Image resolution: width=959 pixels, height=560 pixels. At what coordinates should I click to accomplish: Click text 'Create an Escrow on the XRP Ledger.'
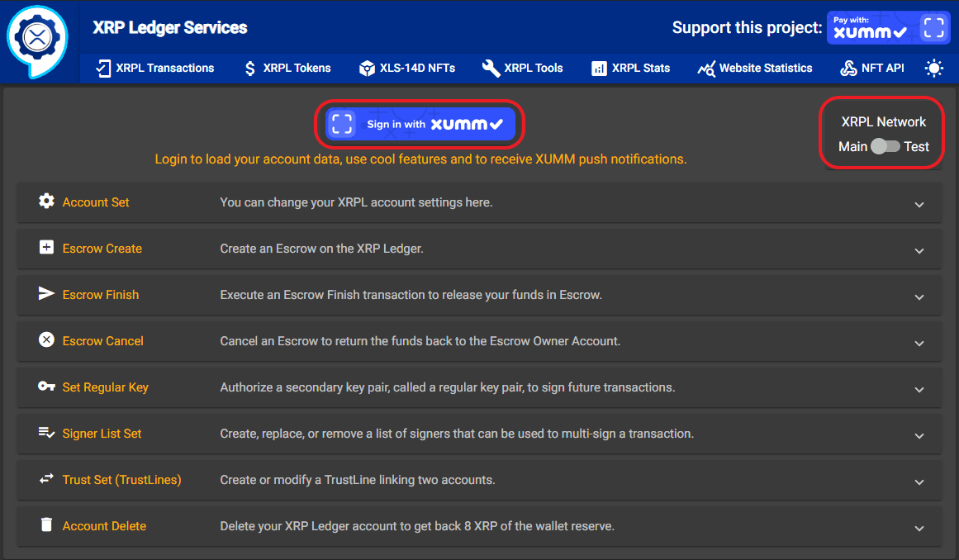tap(321, 249)
